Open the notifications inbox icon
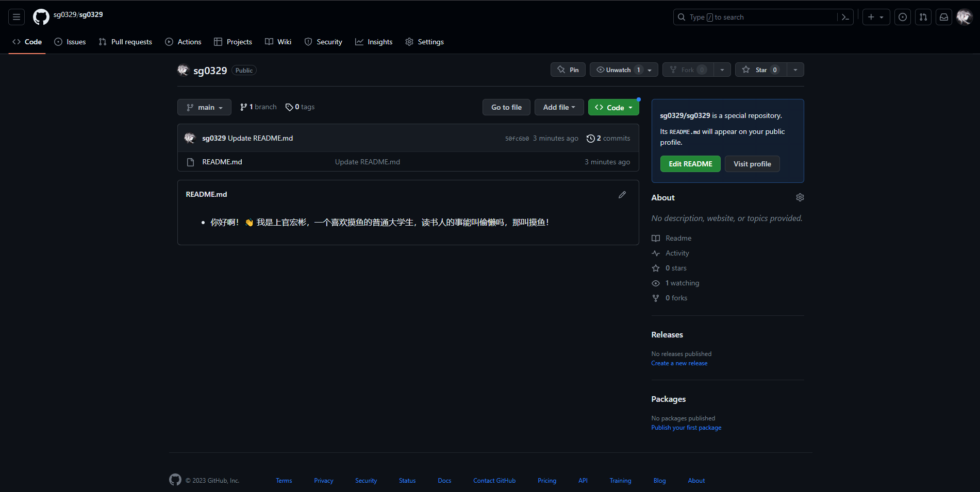Screen dimensions: 980x492 coord(944,17)
